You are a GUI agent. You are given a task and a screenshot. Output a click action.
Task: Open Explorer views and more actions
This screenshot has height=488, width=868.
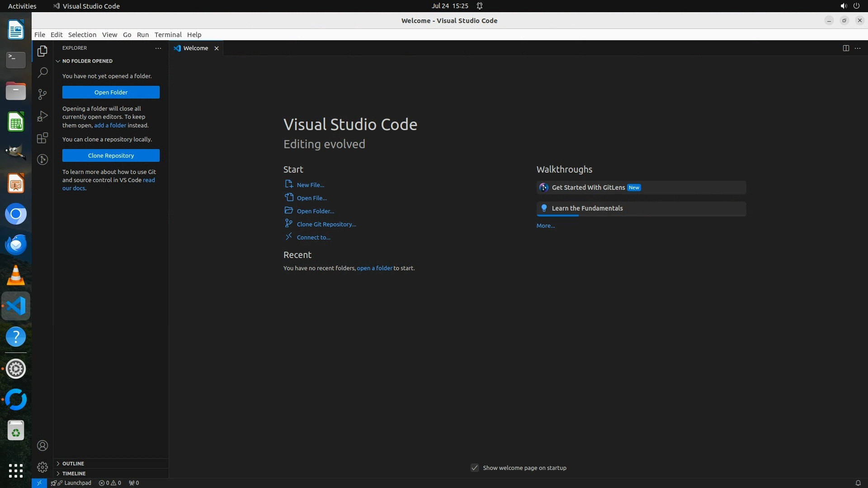point(158,48)
